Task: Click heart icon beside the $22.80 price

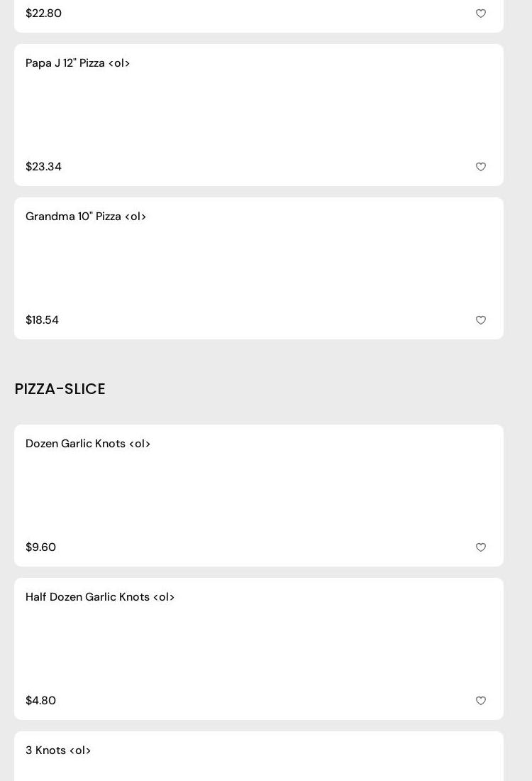Action: [x=481, y=13]
